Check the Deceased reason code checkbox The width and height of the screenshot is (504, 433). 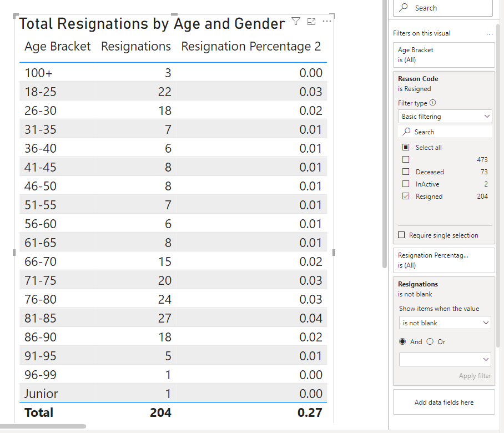[406, 172]
